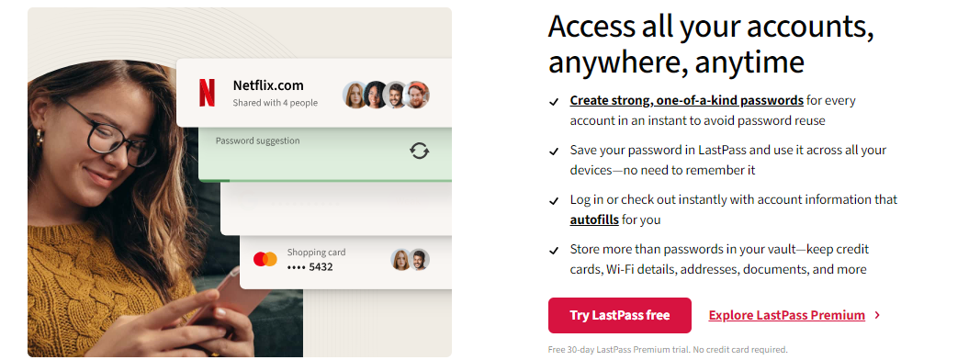Click the checkmark beside 'Store more than passwords'
This screenshot has width=980, height=360.
click(554, 252)
